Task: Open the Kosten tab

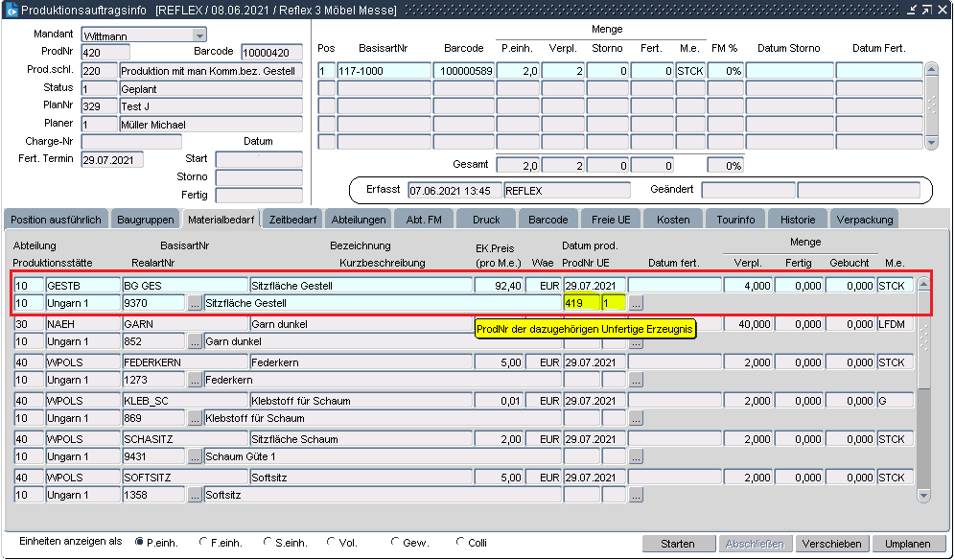Action: click(x=673, y=220)
